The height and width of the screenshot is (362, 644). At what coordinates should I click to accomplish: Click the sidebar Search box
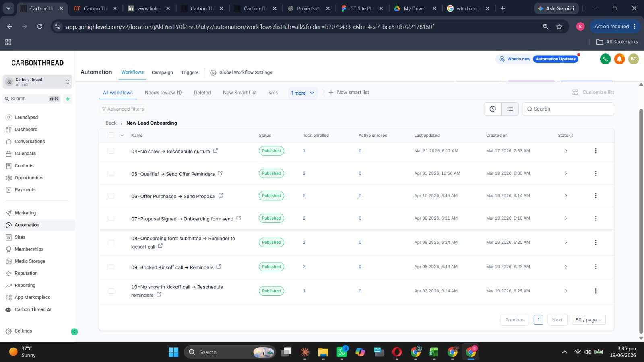coord(32,99)
